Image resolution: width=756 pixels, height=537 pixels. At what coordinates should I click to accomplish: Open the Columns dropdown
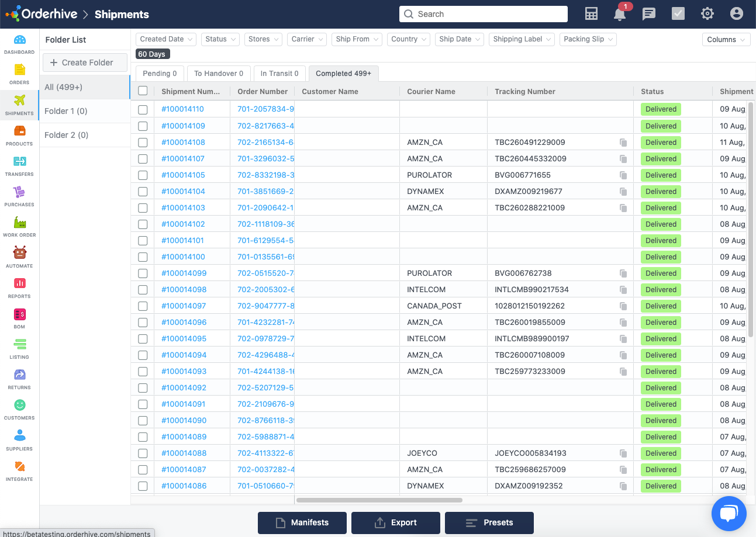[726, 39]
